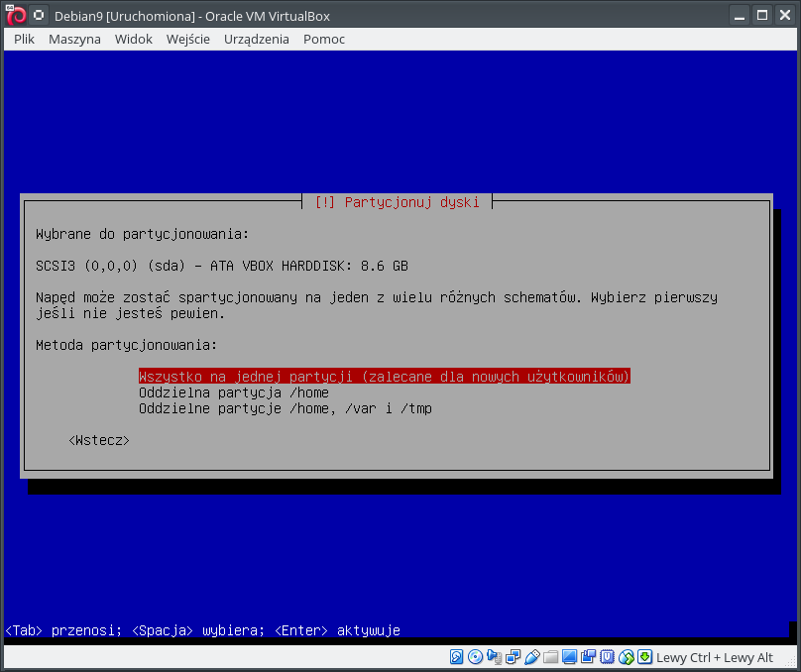
Task: Click the pin icon in the title bar
Action: tap(39, 15)
